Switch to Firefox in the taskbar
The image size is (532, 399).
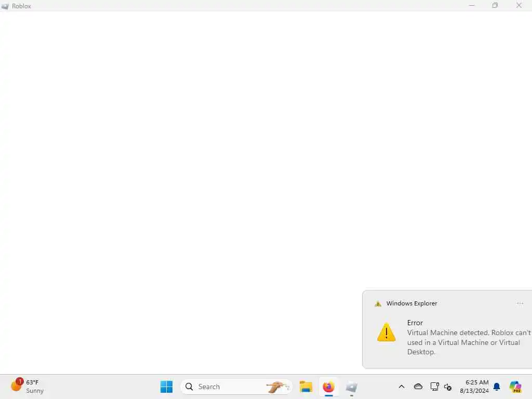(328, 387)
